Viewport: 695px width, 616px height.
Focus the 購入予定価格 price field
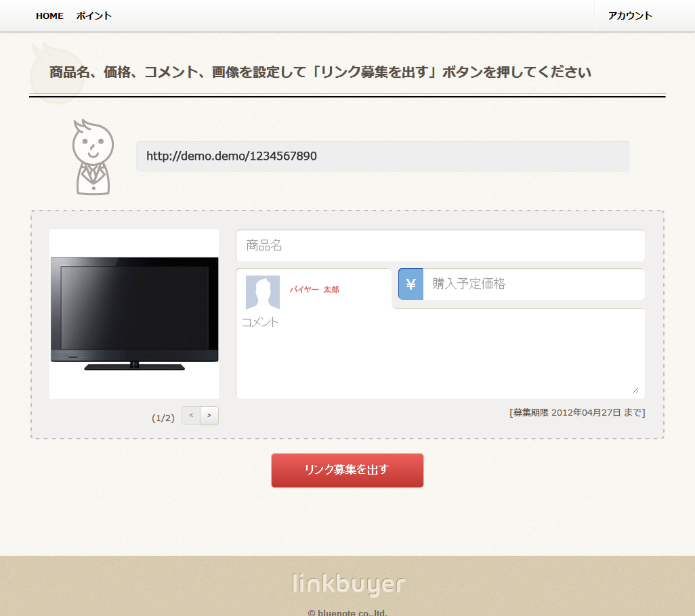[x=533, y=284]
